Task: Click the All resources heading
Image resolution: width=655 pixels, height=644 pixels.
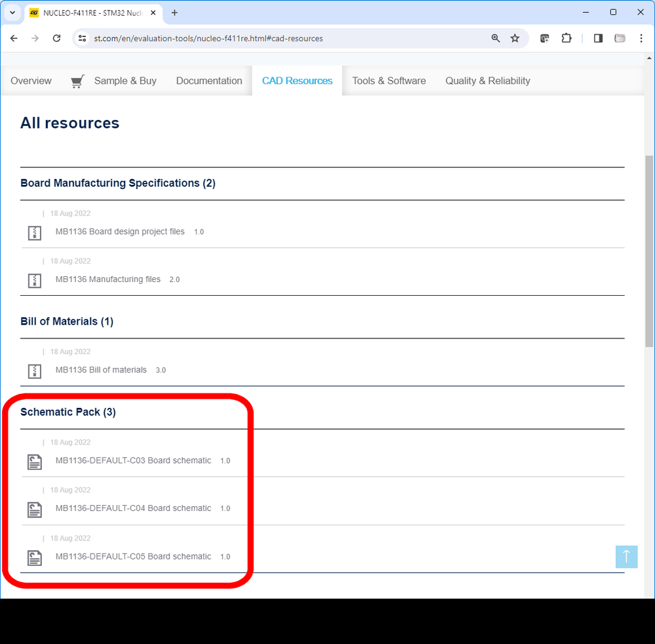Action: [69, 123]
